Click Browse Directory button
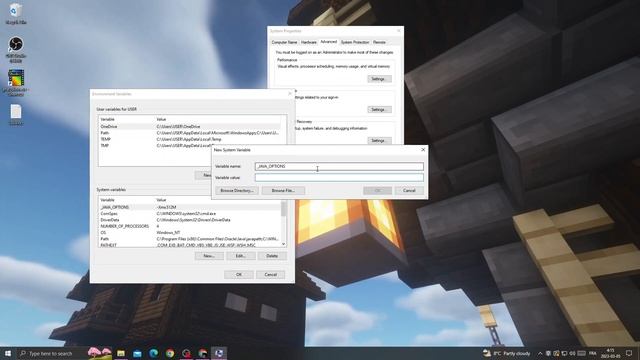The image size is (640, 360). (x=237, y=191)
